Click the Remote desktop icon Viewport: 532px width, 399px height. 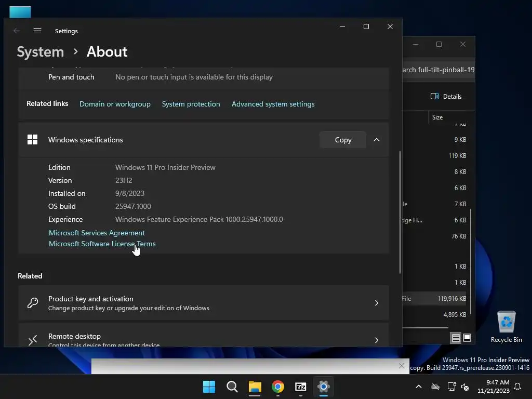(33, 340)
